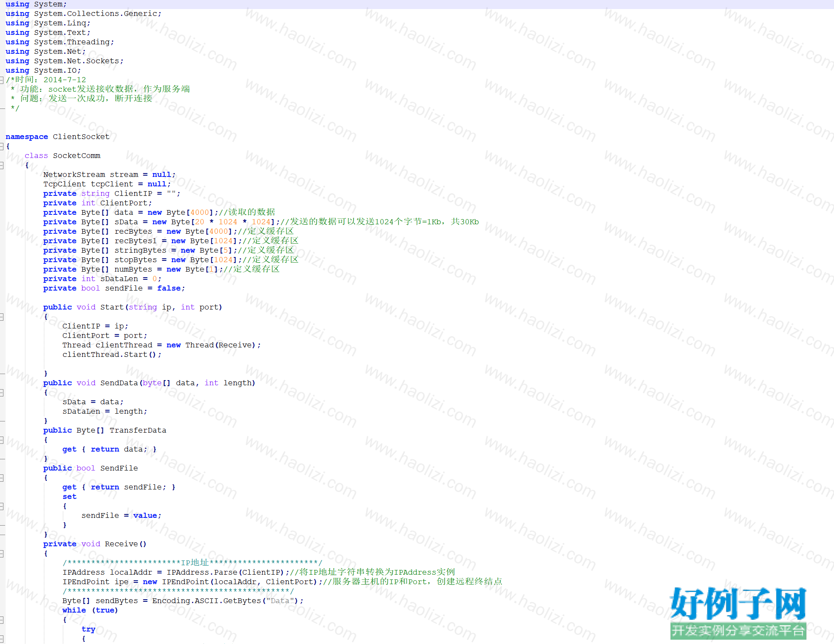Collapse the SendData method body
834x644 pixels.
point(2,393)
